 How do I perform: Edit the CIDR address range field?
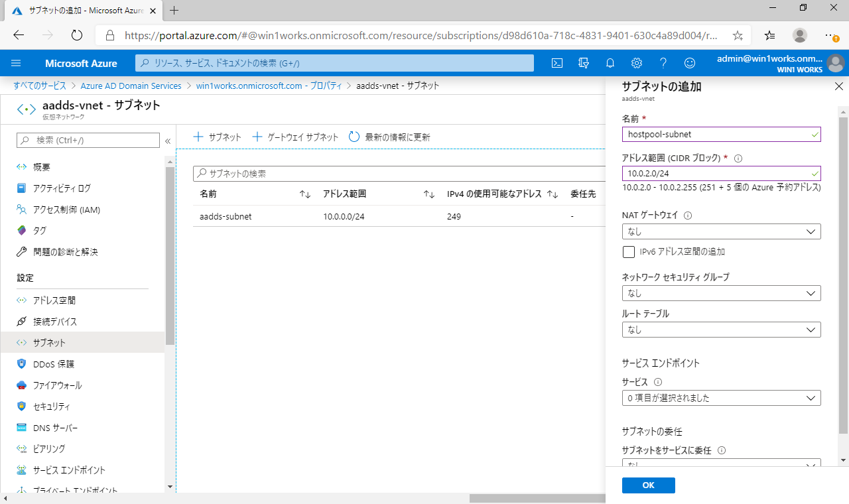click(x=722, y=173)
